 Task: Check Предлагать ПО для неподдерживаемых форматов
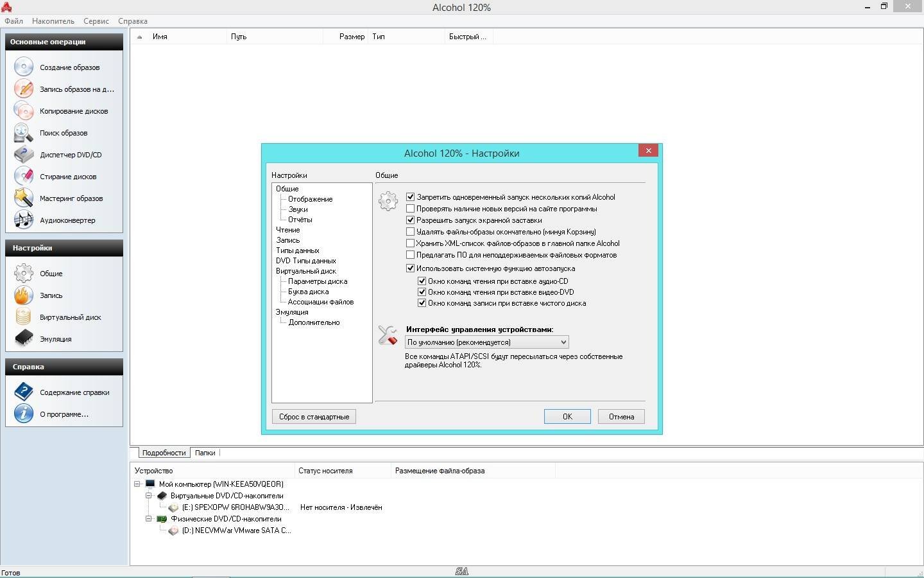pos(411,255)
